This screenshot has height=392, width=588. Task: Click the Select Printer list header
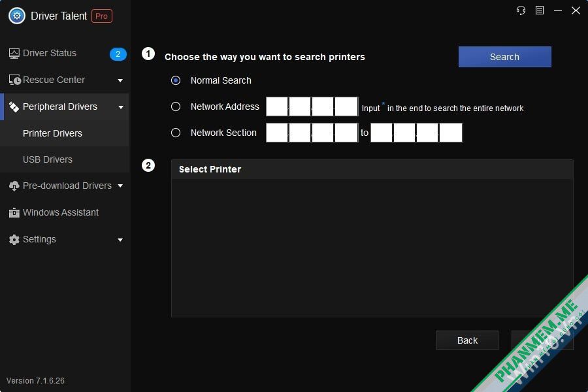(372, 169)
